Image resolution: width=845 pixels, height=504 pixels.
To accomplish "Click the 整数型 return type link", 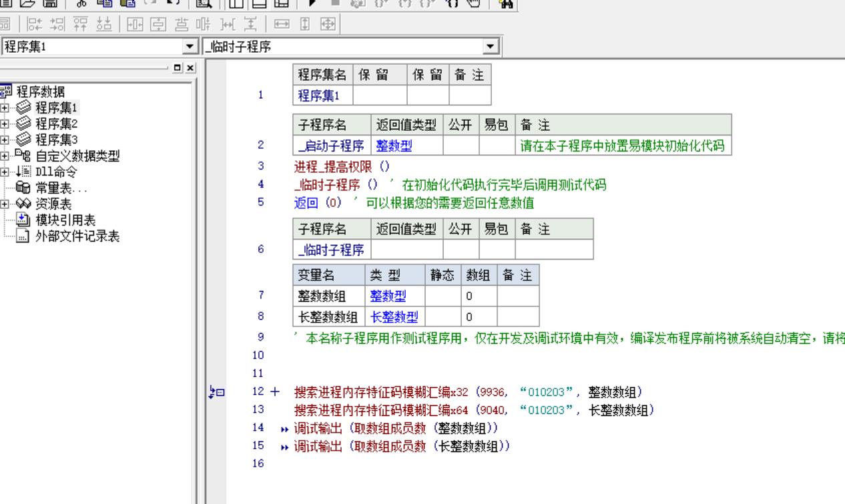I will [390, 146].
